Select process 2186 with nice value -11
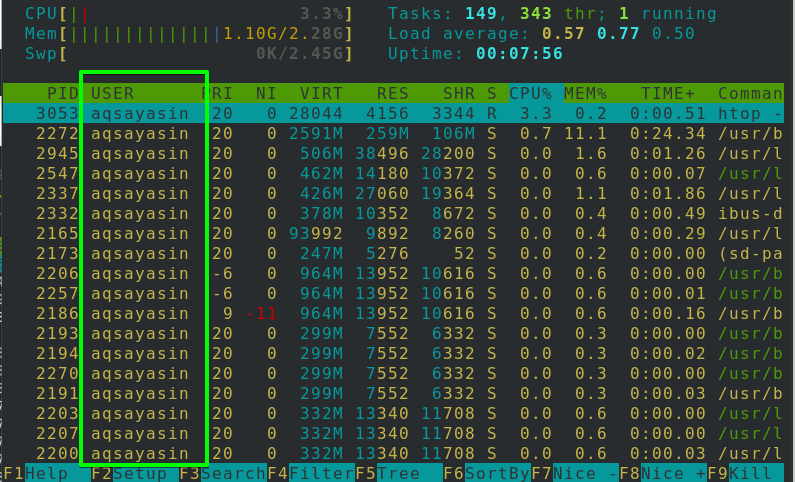 point(400,313)
